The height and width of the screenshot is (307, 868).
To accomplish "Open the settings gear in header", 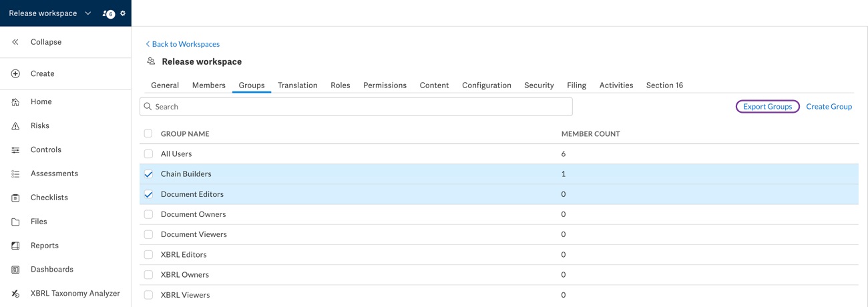I will pos(123,13).
